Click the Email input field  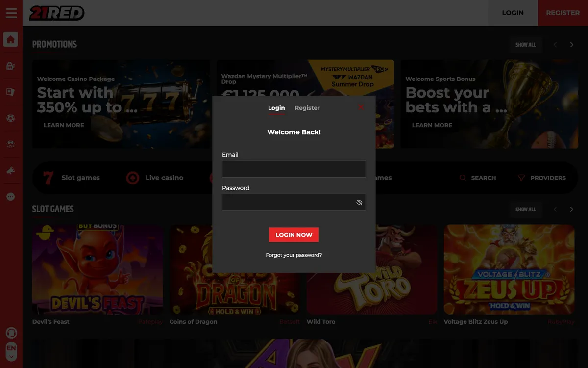294,169
